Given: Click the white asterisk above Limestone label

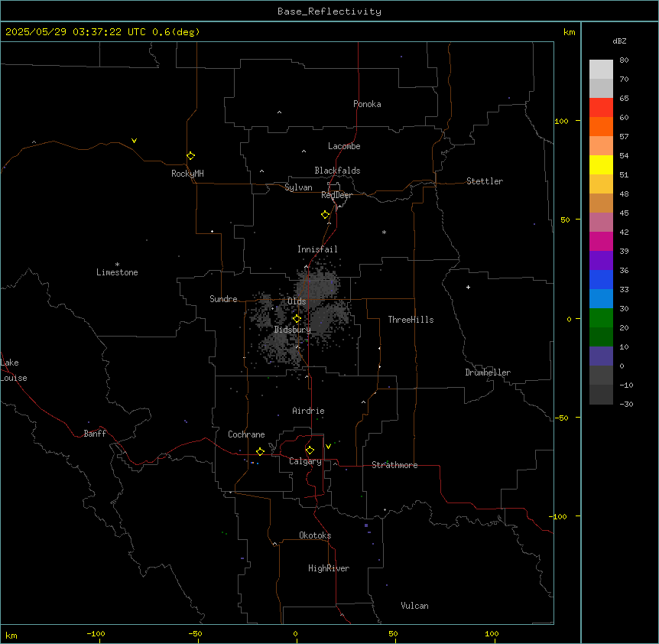Looking at the screenshot, I should 117,265.
